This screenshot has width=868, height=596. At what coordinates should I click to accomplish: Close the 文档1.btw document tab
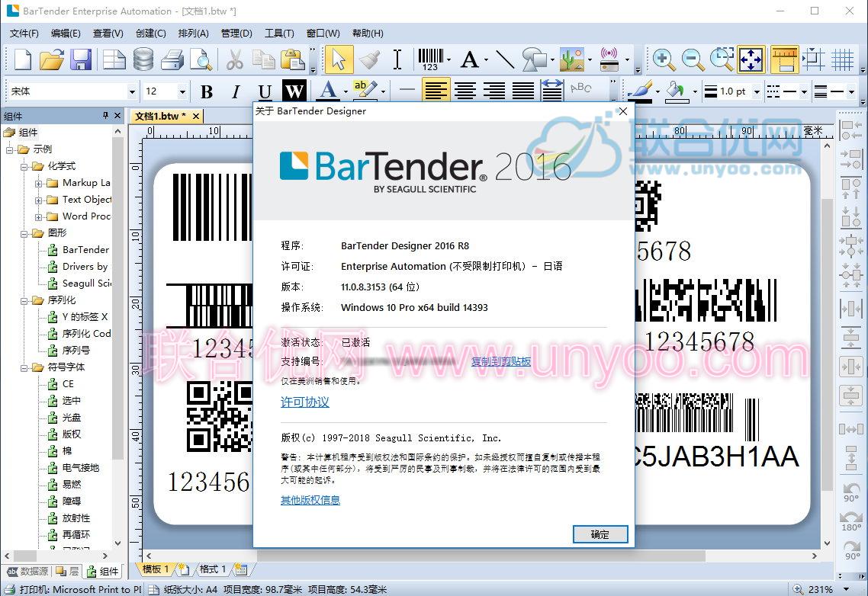(x=195, y=116)
